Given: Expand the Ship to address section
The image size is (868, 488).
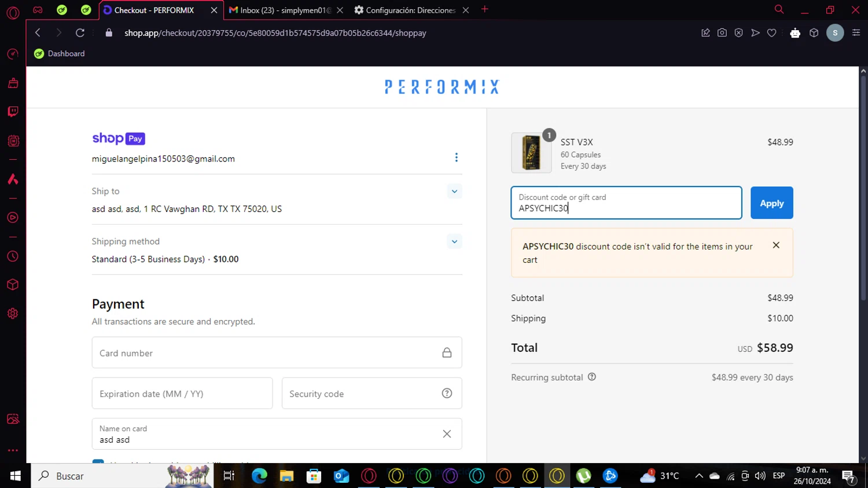Looking at the screenshot, I should 454,192.
